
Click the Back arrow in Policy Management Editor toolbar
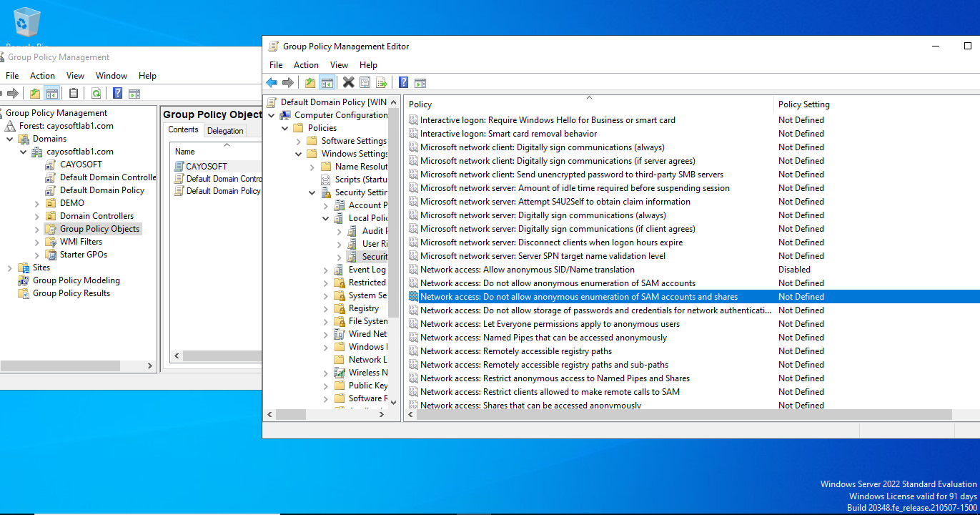272,83
